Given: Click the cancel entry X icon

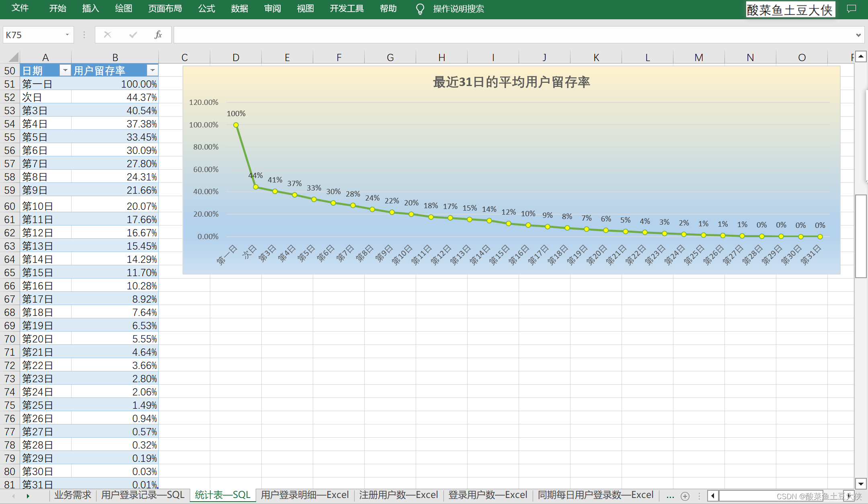Looking at the screenshot, I should pyautogui.click(x=107, y=35).
